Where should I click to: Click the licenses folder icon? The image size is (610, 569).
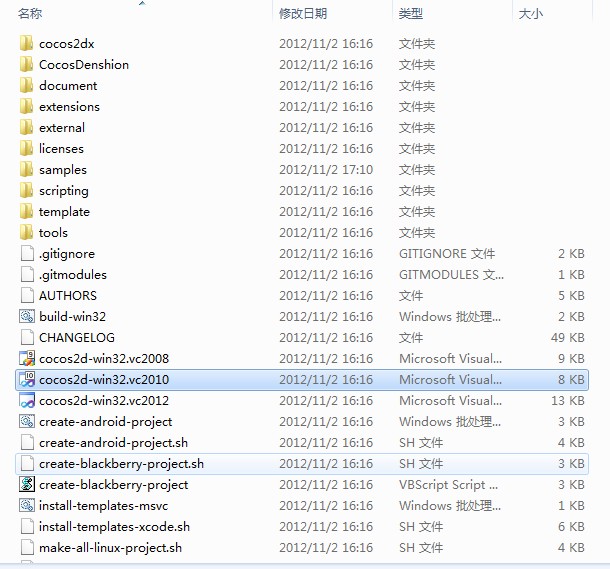tap(26, 148)
